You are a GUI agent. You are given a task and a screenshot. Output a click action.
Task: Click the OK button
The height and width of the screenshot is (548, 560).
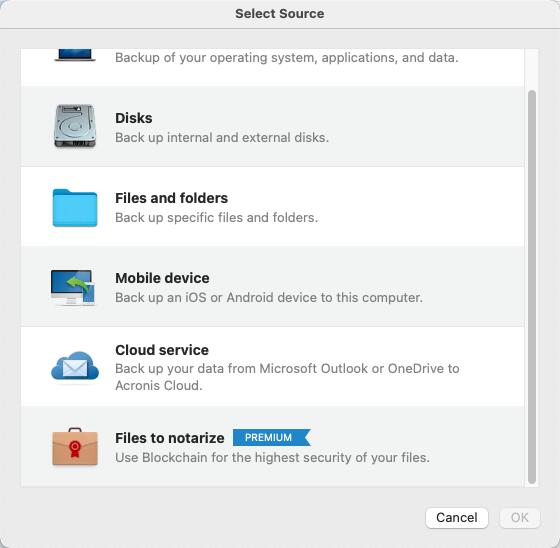[x=520, y=518]
